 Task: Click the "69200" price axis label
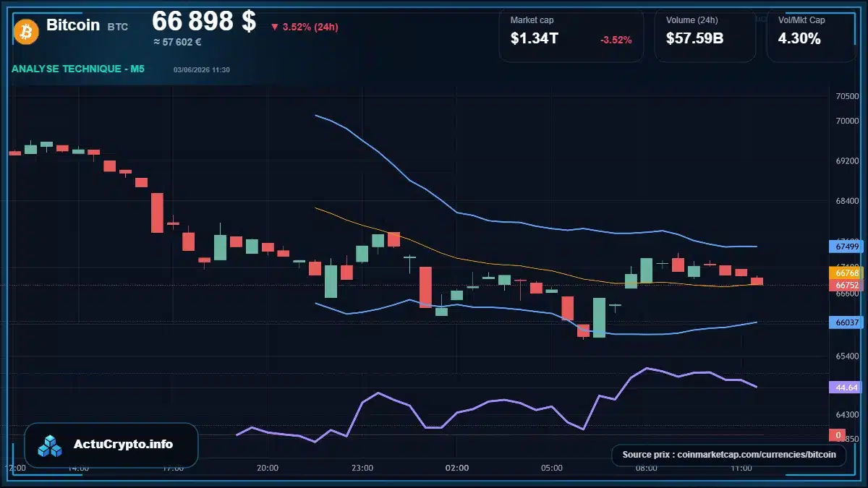click(847, 161)
